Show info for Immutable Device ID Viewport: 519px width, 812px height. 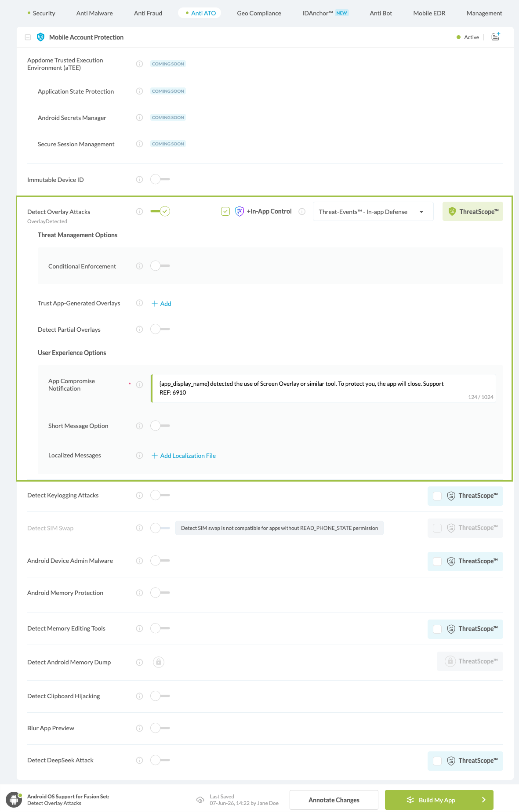tap(139, 180)
